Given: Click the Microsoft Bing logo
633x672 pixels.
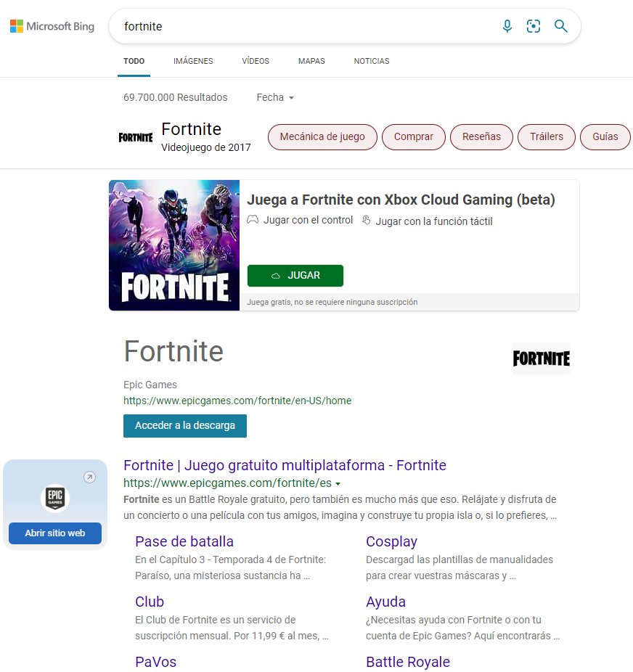Looking at the screenshot, I should (52, 26).
